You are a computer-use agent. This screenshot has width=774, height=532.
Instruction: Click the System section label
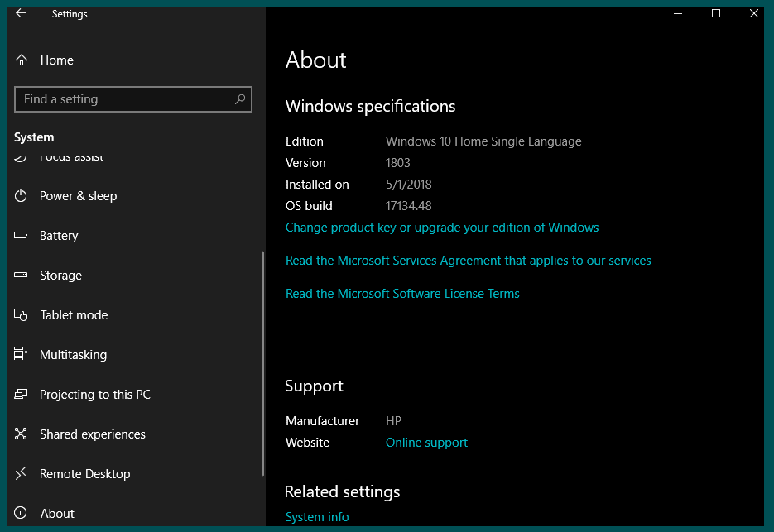(34, 137)
